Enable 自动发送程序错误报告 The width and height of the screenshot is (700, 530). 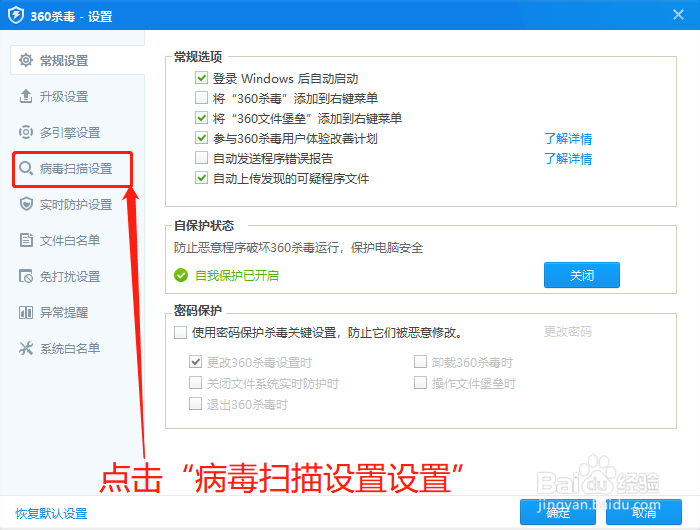[x=201, y=158]
